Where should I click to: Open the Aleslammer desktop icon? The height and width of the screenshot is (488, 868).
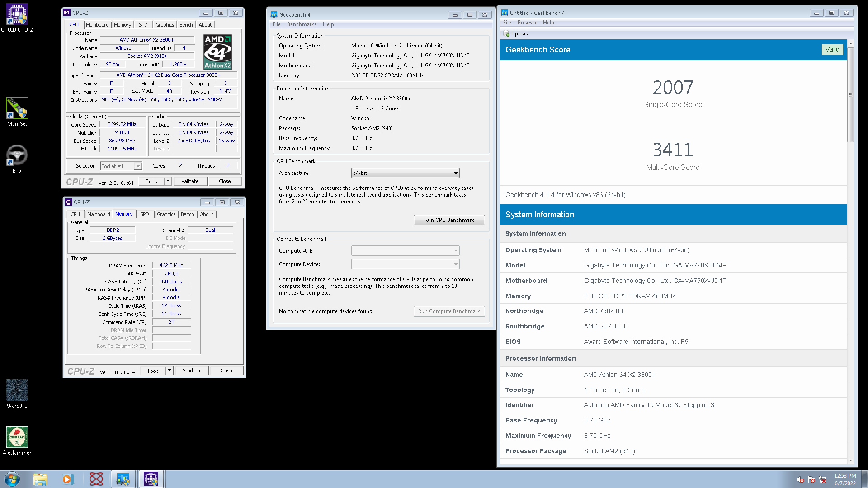[x=17, y=441]
